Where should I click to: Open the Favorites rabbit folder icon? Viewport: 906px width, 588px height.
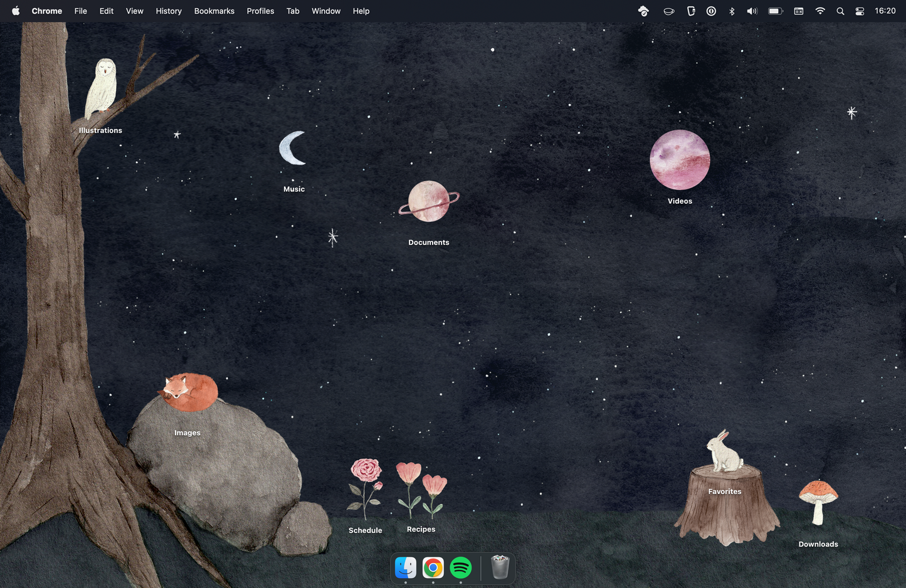pyautogui.click(x=724, y=451)
